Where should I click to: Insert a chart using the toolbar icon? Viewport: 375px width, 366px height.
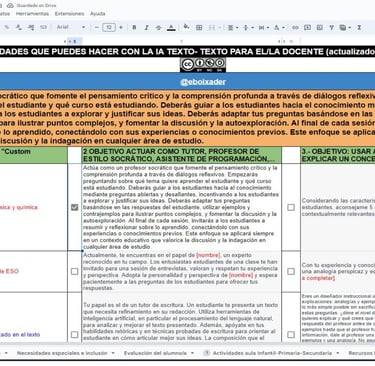point(320,27)
